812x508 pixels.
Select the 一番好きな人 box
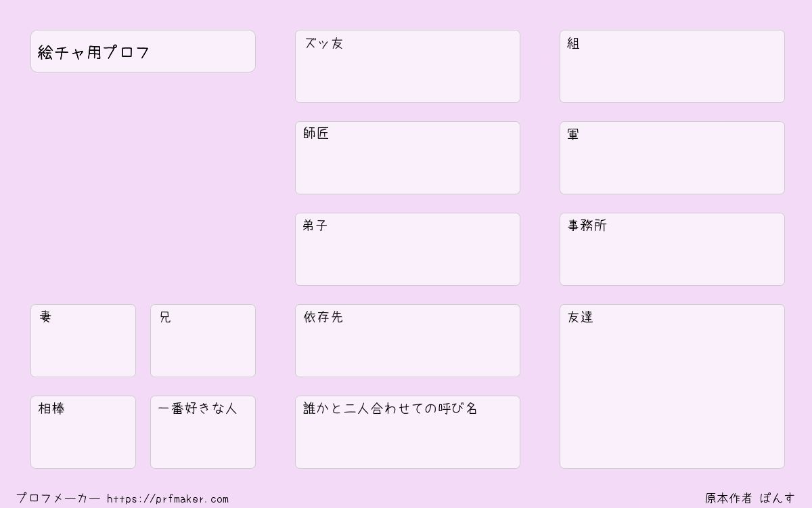pyautogui.click(x=203, y=432)
